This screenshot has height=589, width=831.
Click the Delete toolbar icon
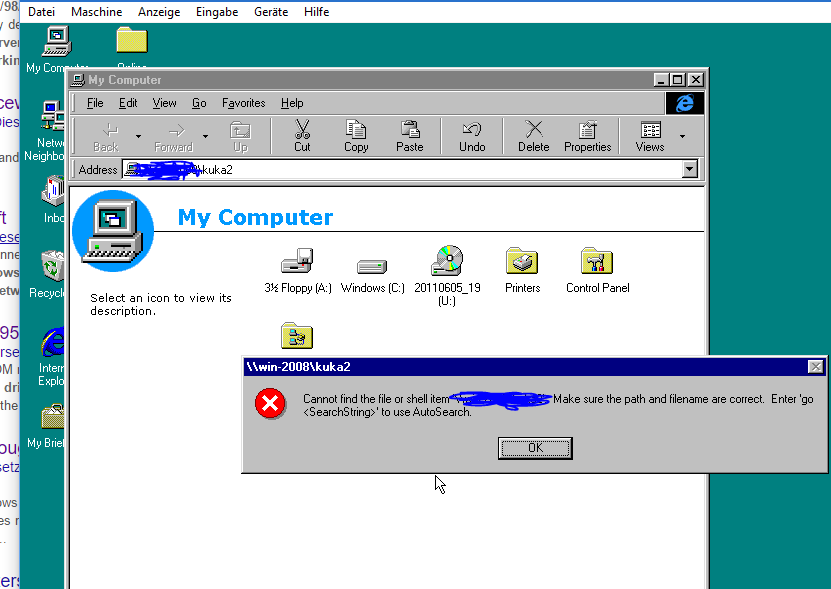[x=533, y=136]
